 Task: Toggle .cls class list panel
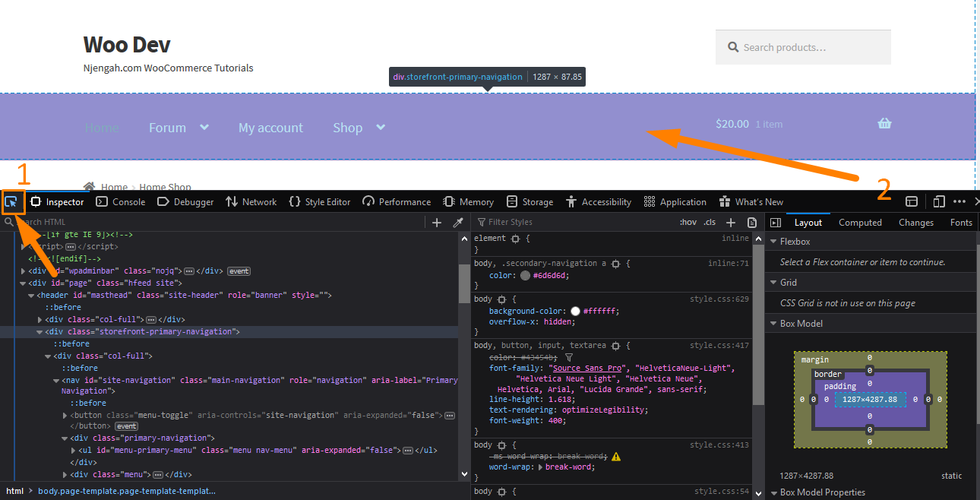(710, 223)
